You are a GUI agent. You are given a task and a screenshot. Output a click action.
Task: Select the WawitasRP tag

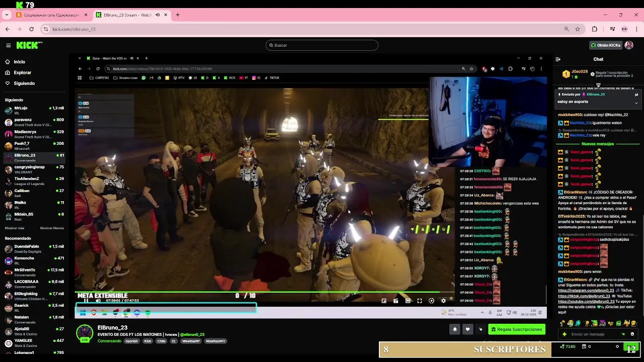191,341
